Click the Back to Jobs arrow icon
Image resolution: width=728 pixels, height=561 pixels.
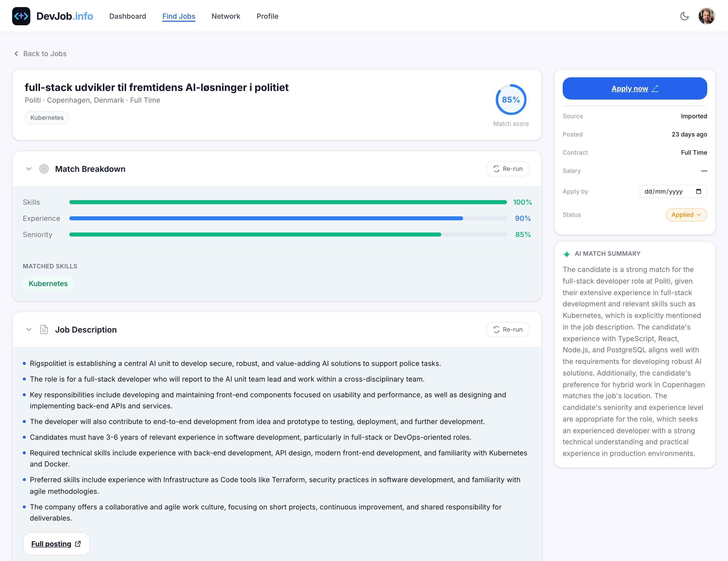point(16,54)
